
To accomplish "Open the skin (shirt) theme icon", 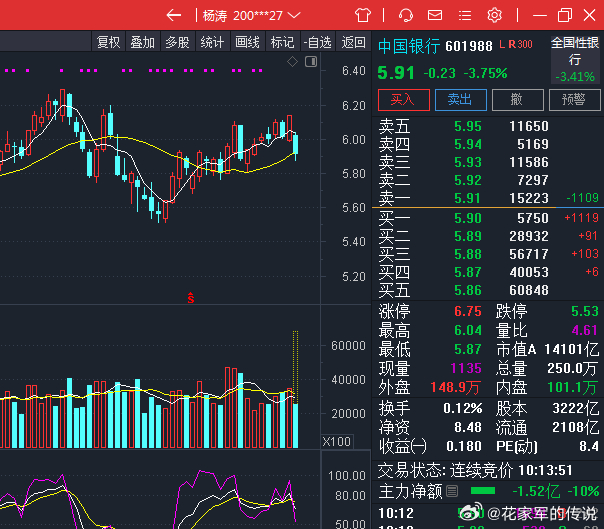I will point(362,15).
